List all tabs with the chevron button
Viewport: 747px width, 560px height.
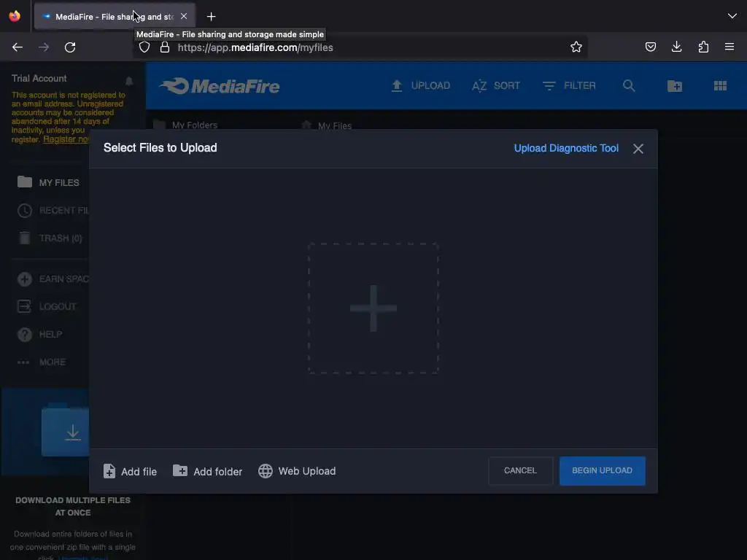click(732, 16)
